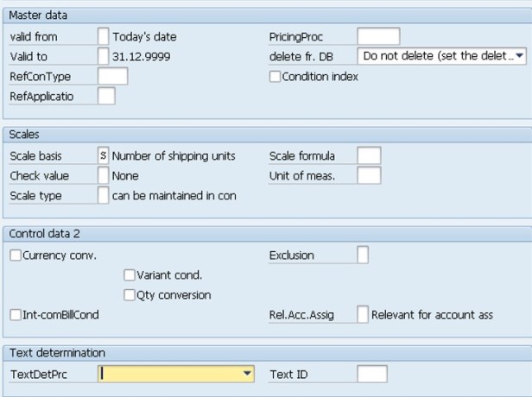Screen dimensions: 532x397
Task: Focus the Rel.Acc.Assig input field
Action: (x=363, y=315)
